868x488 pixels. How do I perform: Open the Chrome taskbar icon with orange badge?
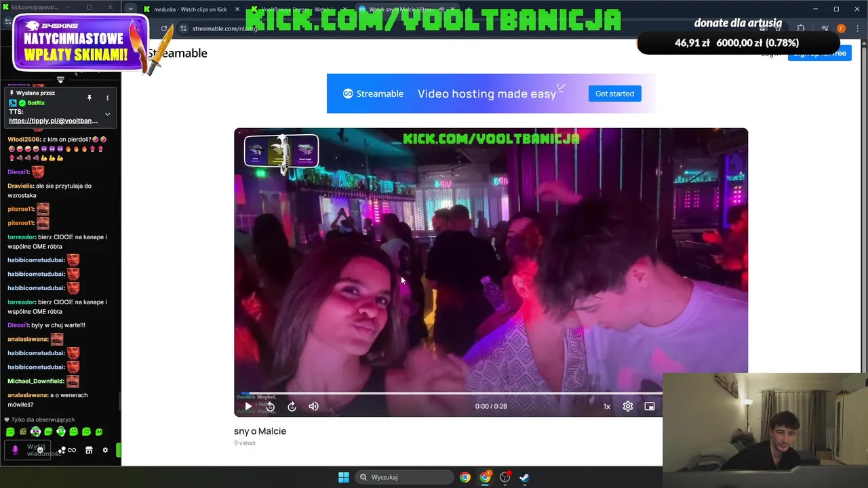[485, 477]
